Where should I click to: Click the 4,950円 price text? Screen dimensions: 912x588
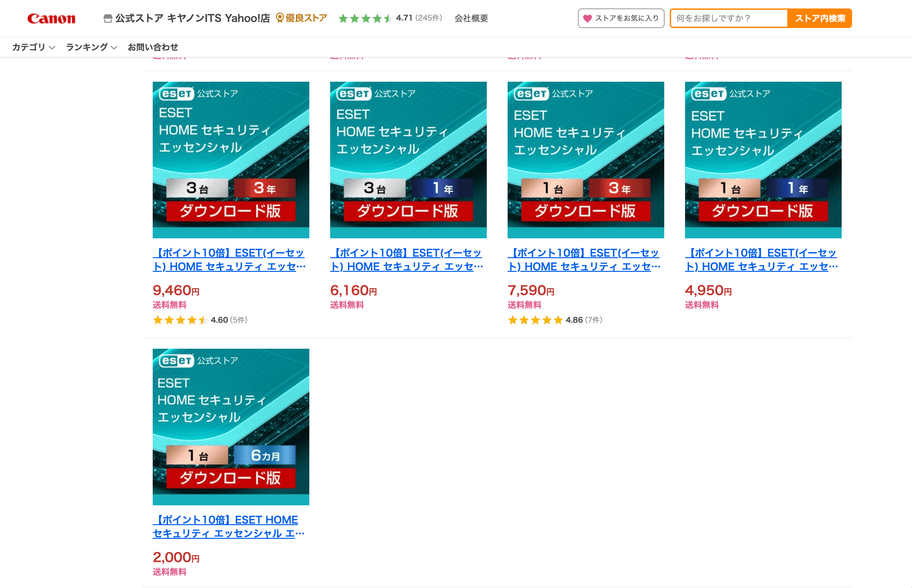click(x=709, y=290)
